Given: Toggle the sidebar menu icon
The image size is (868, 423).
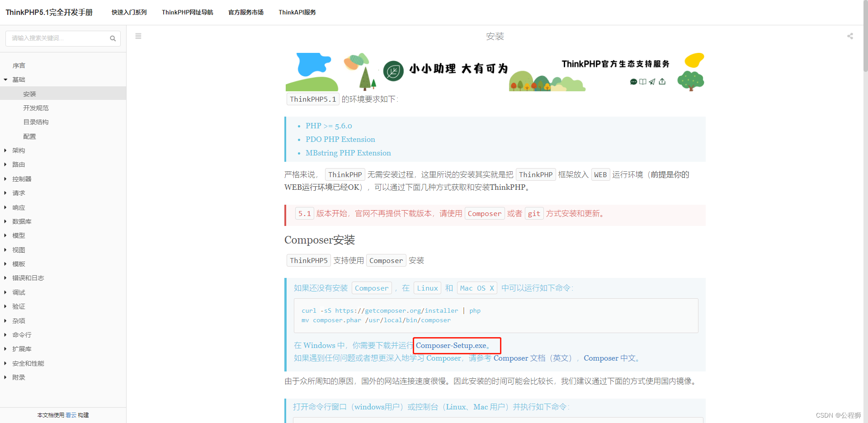Looking at the screenshot, I should click(138, 36).
